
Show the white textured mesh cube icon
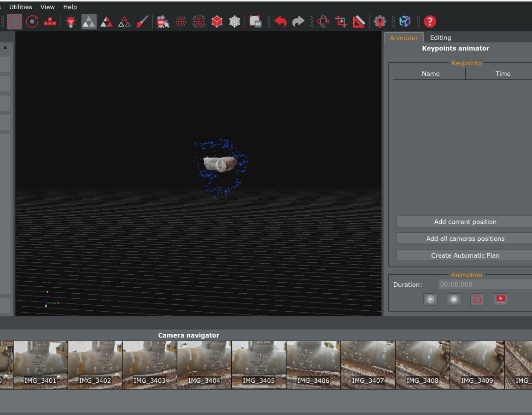coord(234,22)
